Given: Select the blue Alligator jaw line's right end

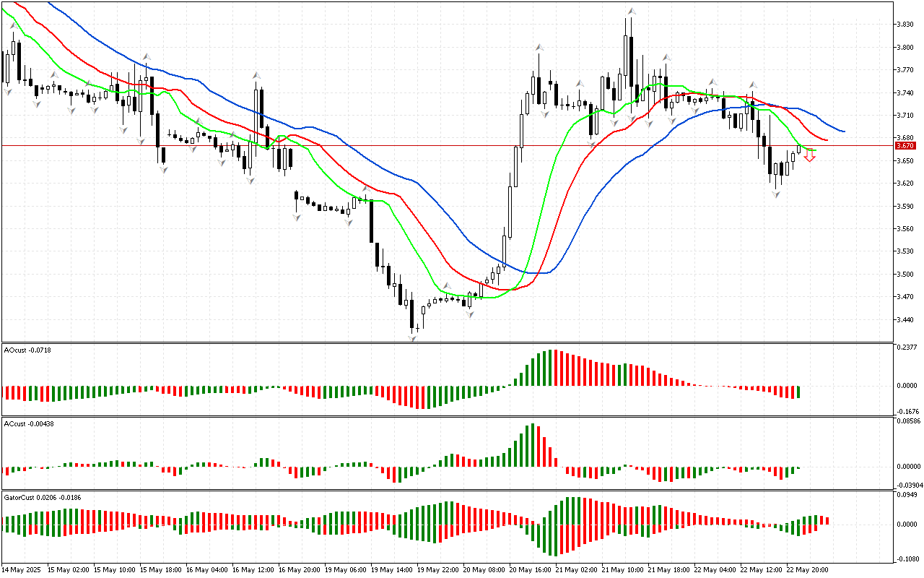Looking at the screenshot, I should pyautogui.click(x=843, y=131).
